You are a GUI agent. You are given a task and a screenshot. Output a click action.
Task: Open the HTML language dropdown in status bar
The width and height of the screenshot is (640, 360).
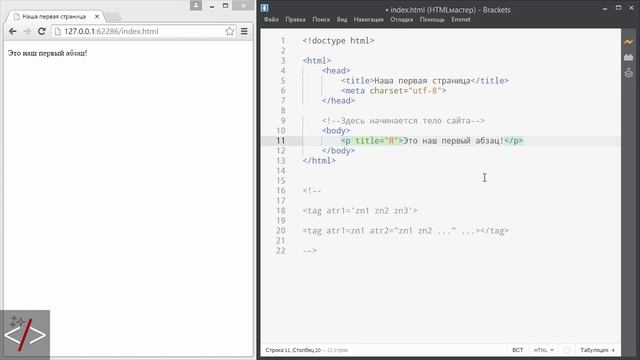tap(543, 350)
